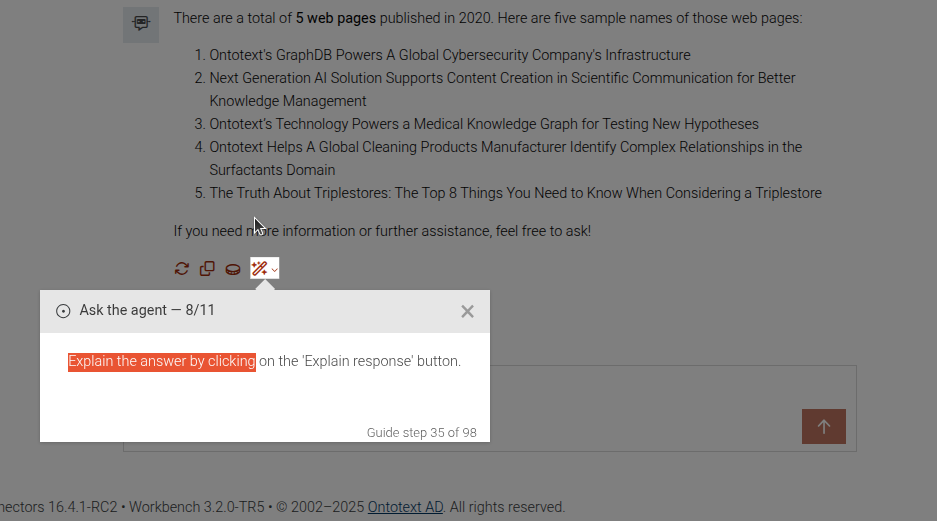Click the regenerate response icon

point(181,268)
